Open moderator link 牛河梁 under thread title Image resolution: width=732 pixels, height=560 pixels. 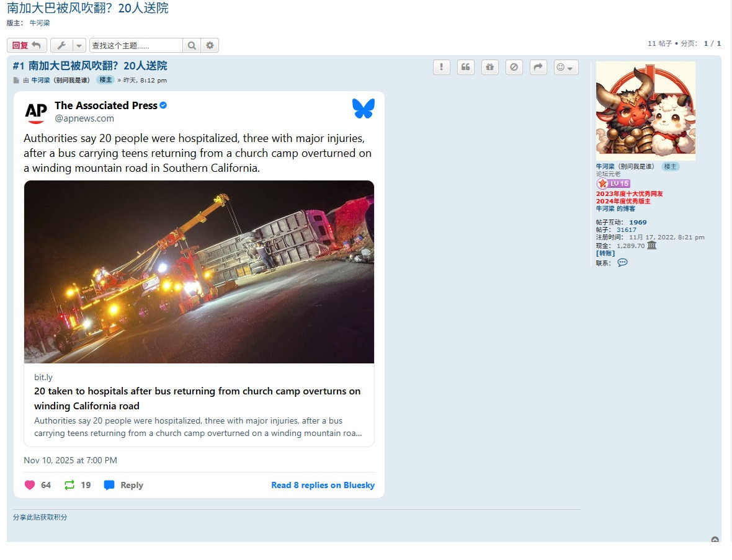coord(40,23)
